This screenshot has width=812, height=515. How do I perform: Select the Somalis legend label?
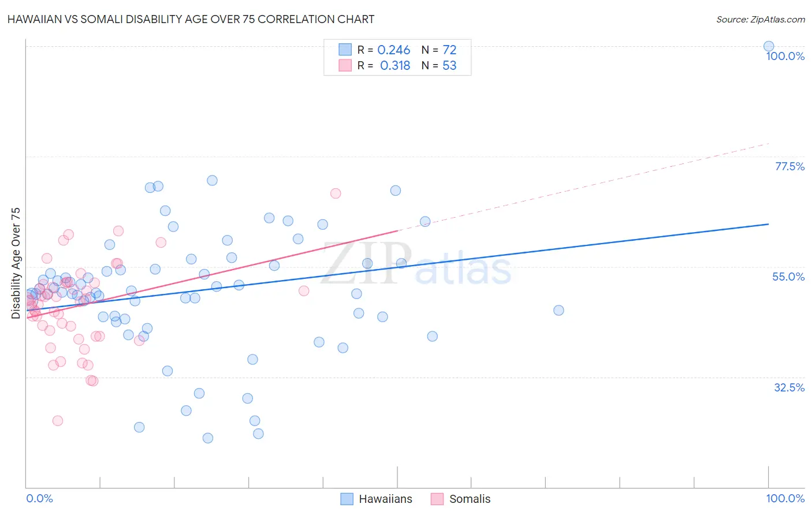[x=470, y=499]
